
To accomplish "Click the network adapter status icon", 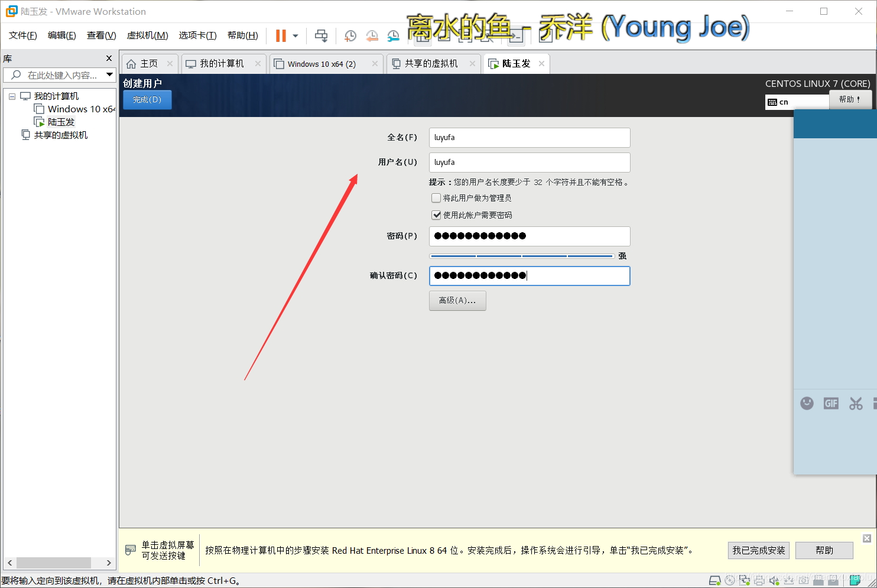I will [x=745, y=580].
